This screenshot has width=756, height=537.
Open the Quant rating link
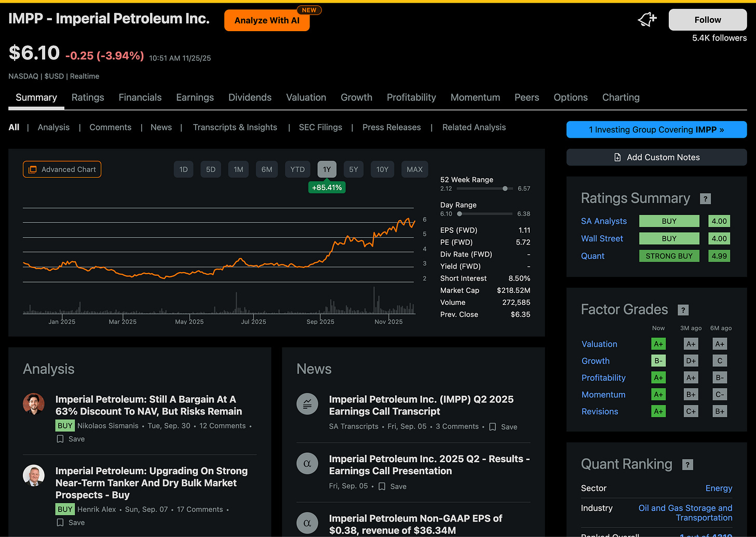click(592, 256)
